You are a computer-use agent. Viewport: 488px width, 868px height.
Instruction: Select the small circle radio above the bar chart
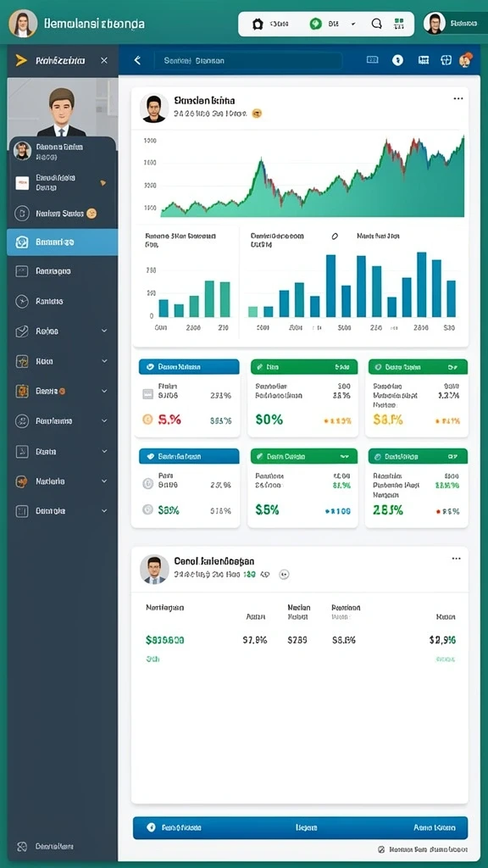334,236
